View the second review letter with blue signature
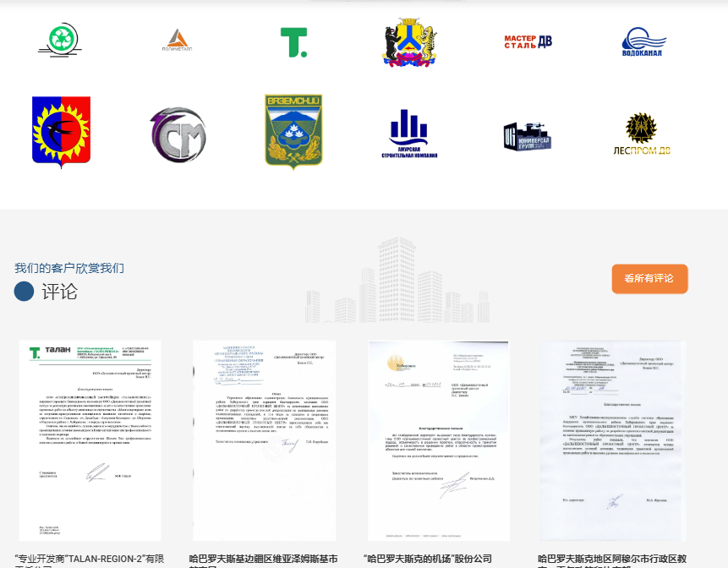The height and width of the screenshot is (568, 728). (264, 440)
